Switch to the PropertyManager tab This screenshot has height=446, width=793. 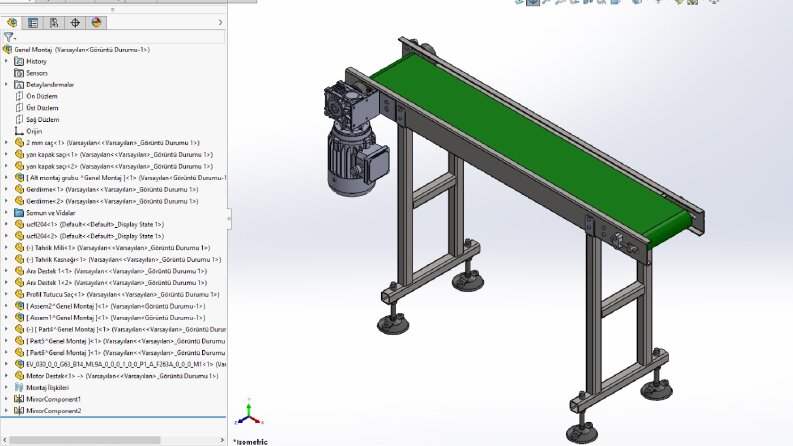pyautogui.click(x=33, y=23)
